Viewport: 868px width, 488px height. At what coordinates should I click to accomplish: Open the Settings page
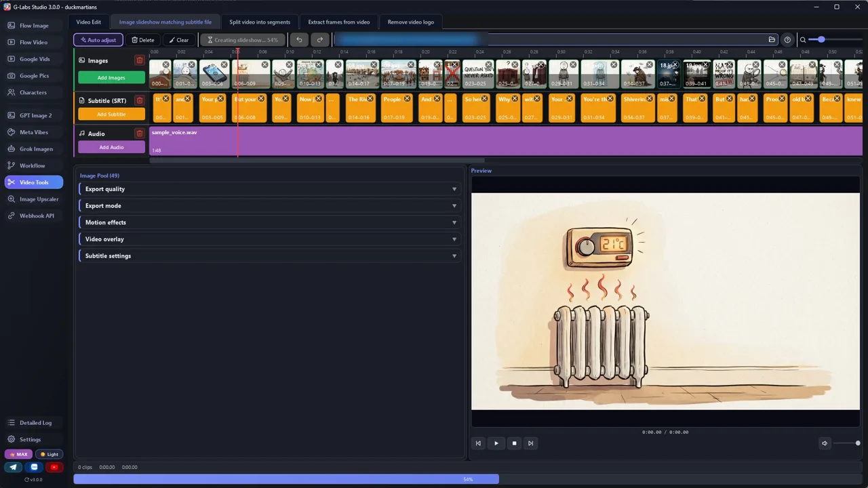pyautogui.click(x=34, y=439)
